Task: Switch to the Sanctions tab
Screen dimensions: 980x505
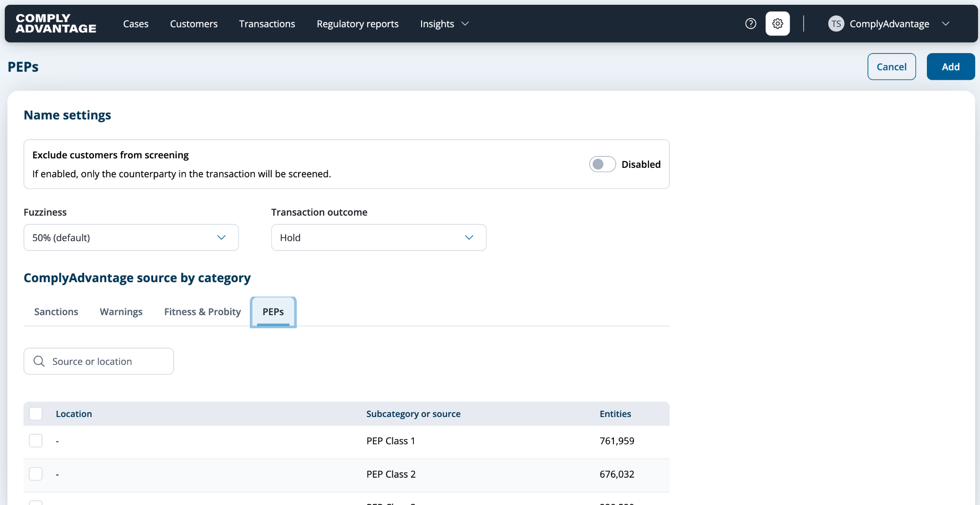Action: click(x=56, y=311)
